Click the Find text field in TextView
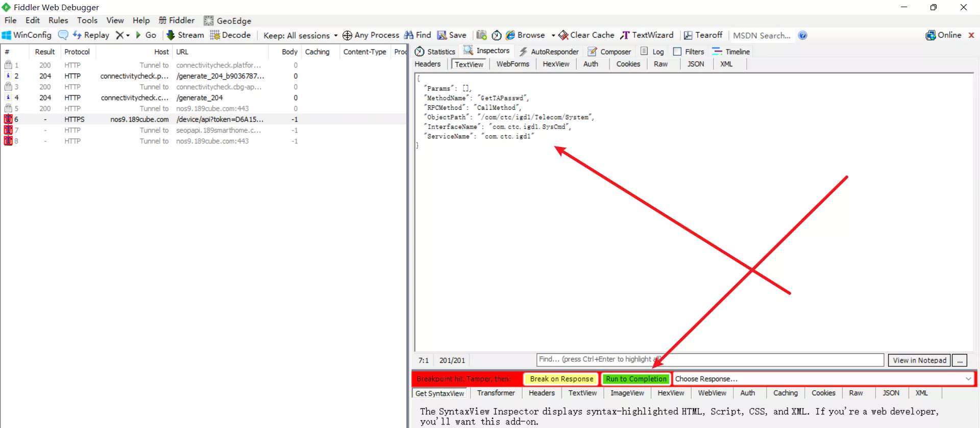Screen dimensions: 980x428 [x=710, y=360]
